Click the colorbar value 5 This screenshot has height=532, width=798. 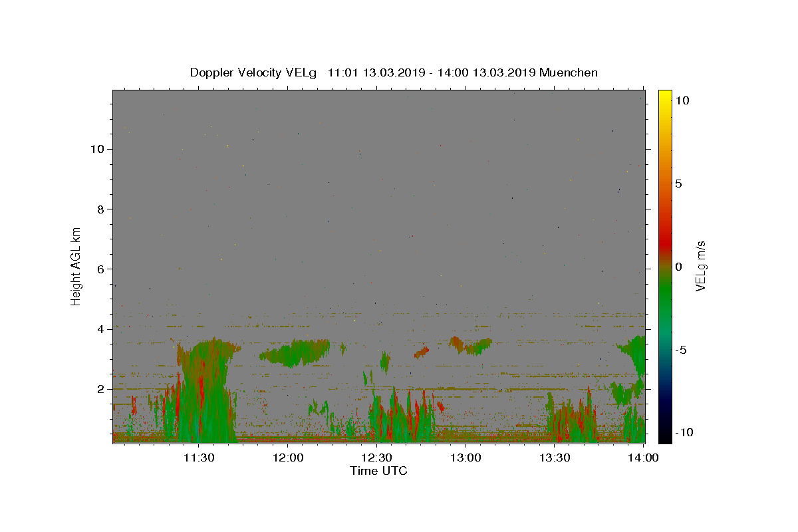pos(678,184)
